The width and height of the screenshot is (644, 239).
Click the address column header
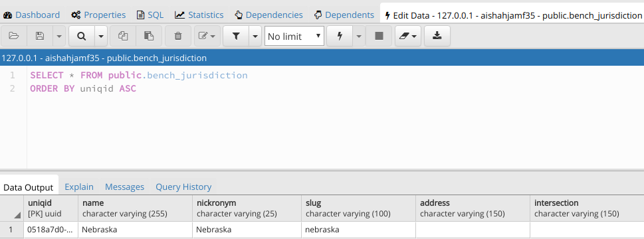[473, 208]
